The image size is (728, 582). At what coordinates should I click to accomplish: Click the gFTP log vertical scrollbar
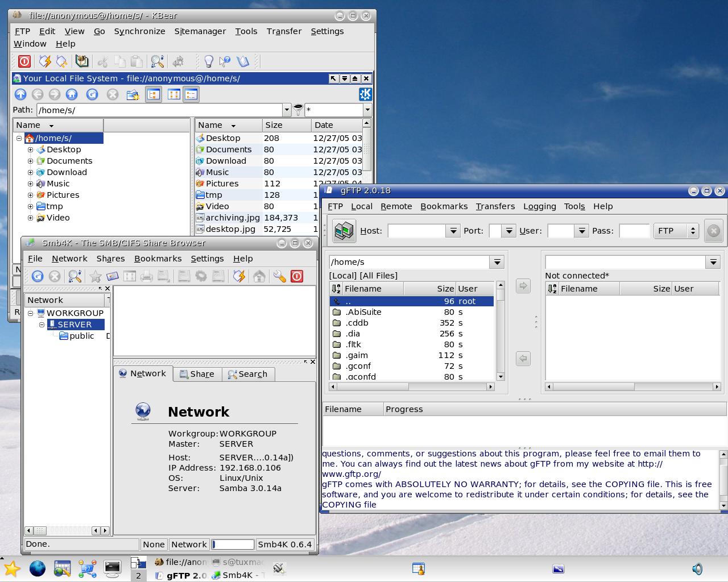pos(723,480)
